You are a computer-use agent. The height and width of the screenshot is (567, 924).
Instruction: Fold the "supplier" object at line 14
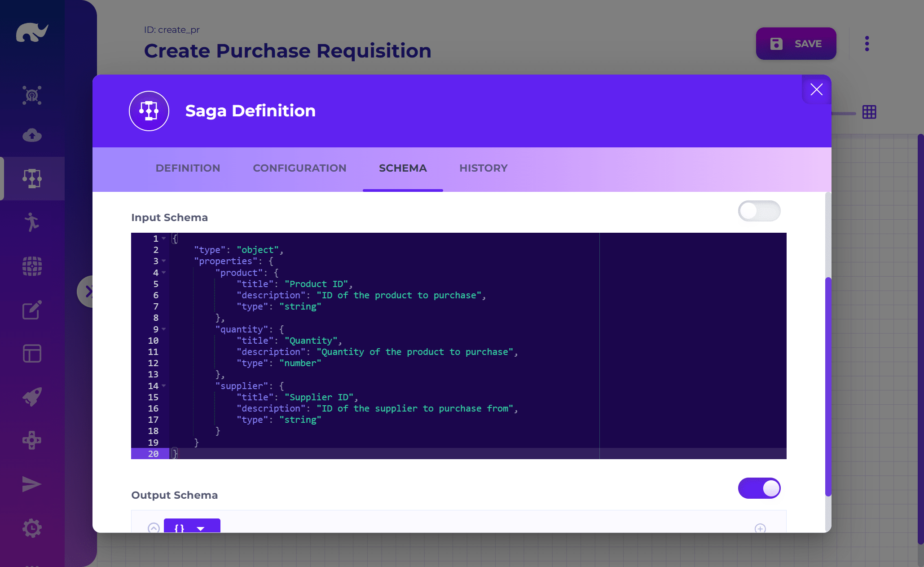coord(164,386)
